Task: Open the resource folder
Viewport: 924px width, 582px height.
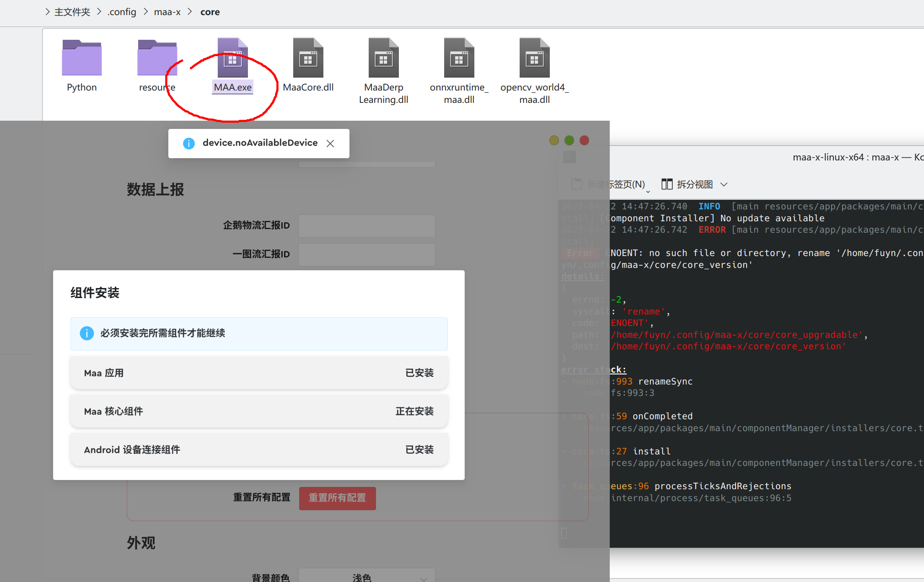Action: pos(157,65)
